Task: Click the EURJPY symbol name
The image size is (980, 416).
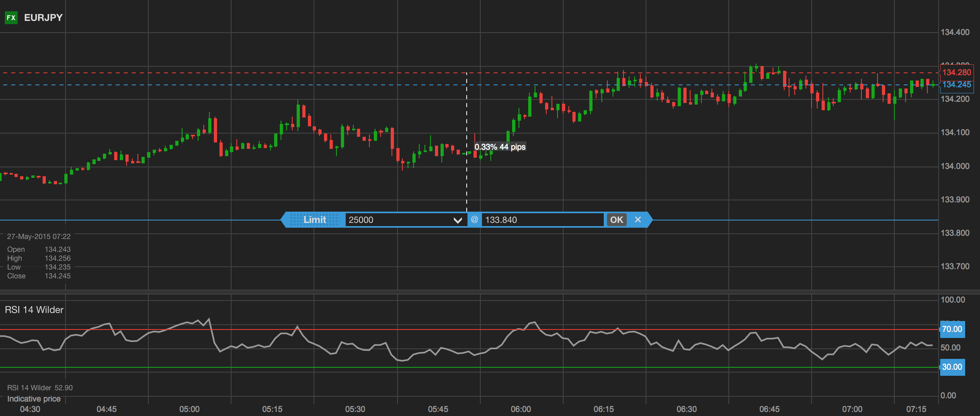Action: coord(43,18)
